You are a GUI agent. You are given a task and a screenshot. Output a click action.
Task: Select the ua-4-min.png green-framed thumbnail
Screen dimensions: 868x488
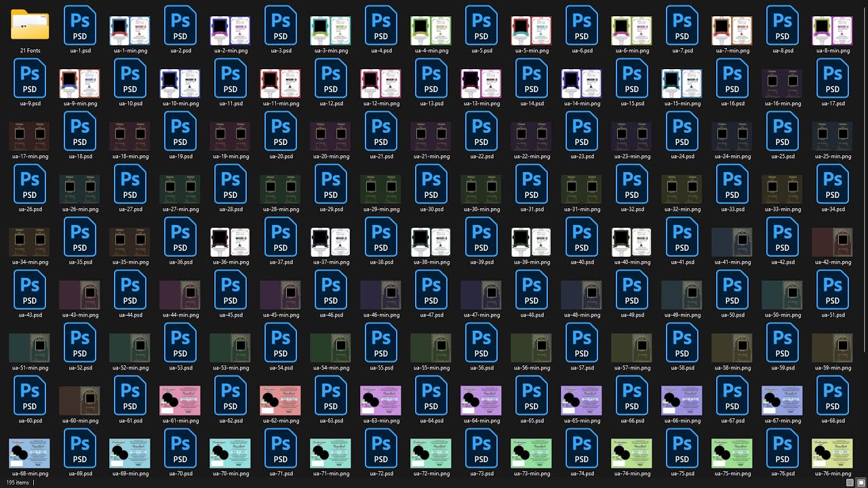point(431,31)
